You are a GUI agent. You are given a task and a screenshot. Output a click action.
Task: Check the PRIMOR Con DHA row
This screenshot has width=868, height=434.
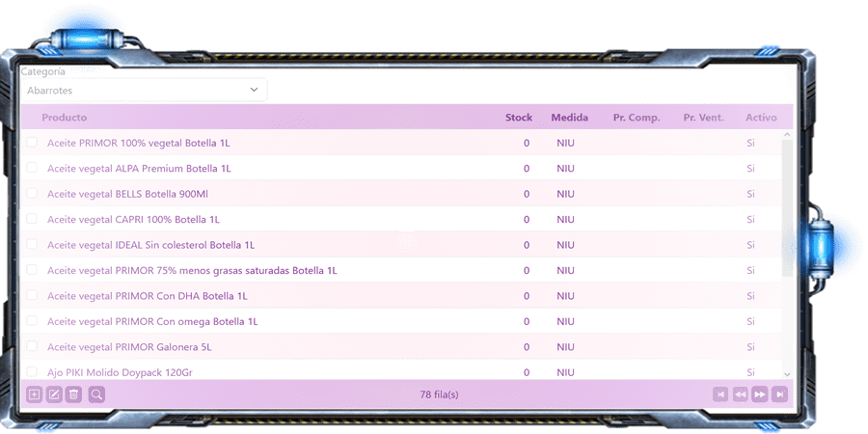point(32,295)
